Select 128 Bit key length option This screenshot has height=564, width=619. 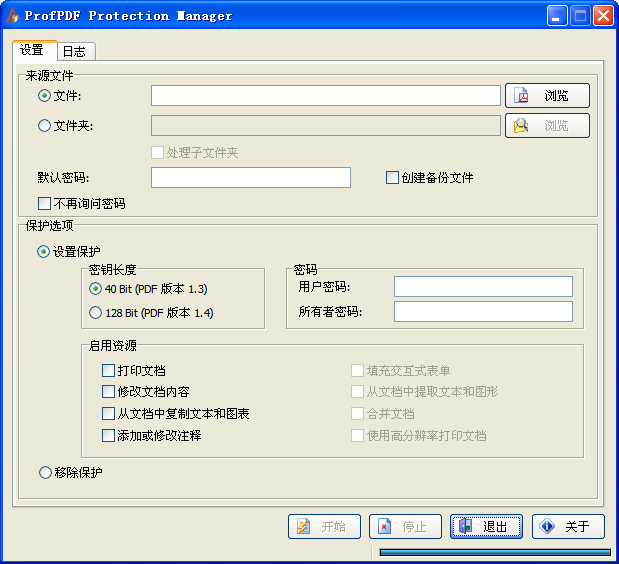(x=96, y=313)
